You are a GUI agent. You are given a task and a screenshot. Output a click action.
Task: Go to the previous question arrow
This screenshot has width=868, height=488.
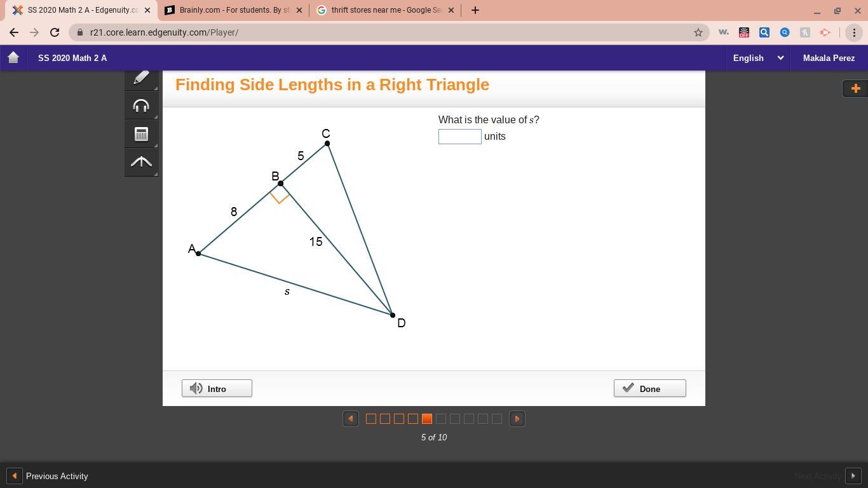coord(351,419)
